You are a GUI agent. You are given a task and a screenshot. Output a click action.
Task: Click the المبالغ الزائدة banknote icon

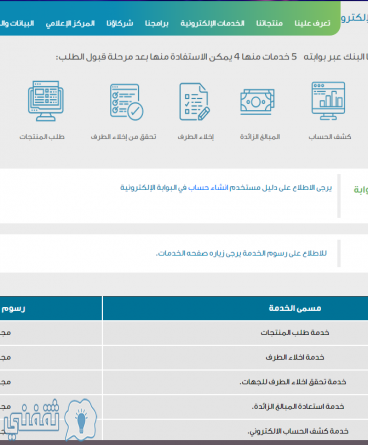tap(257, 102)
